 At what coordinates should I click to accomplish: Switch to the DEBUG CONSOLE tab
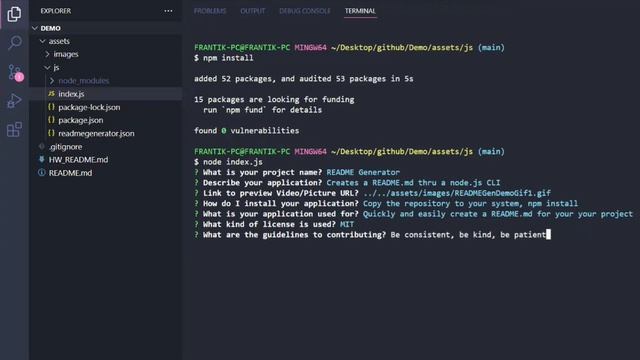click(305, 11)
